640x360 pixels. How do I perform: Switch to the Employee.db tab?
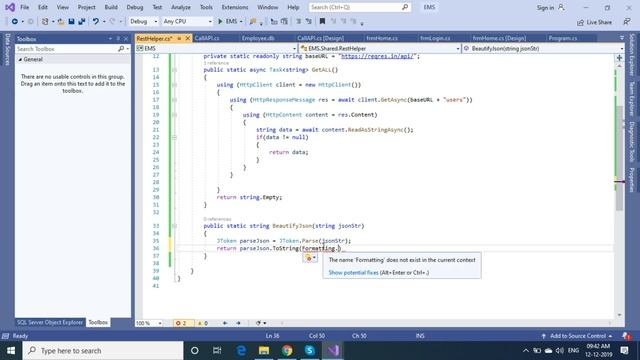258,38
